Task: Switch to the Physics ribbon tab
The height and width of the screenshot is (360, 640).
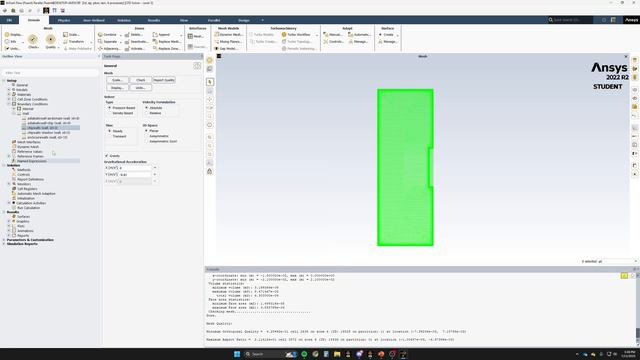Action: point(64,20)
